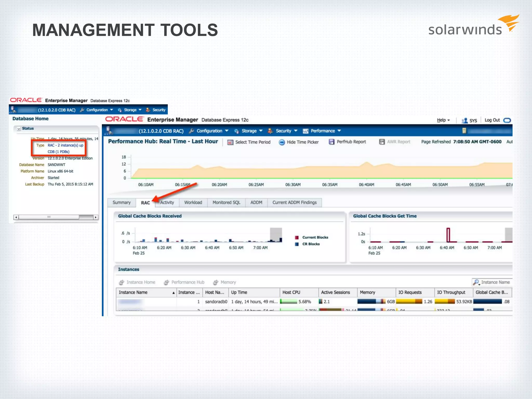Click the Memory icon in Instances toolbar
The image size is (532, 399).
pos(216,282)
